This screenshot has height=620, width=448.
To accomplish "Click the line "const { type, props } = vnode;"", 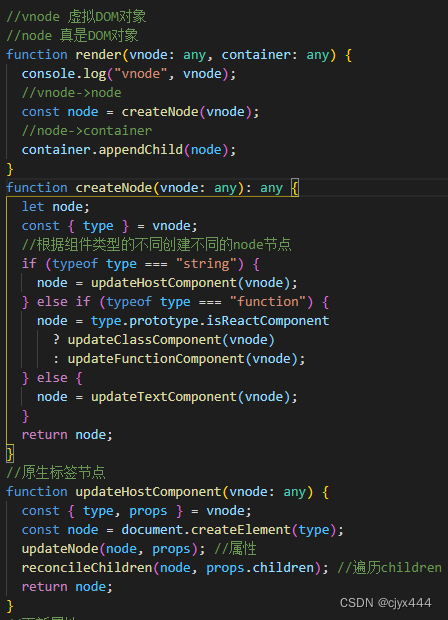I will pos(136,511).
